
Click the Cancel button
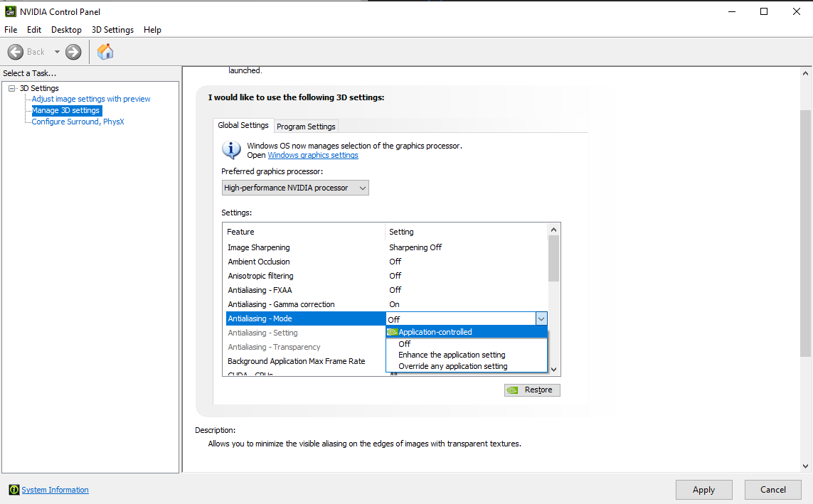772,490
